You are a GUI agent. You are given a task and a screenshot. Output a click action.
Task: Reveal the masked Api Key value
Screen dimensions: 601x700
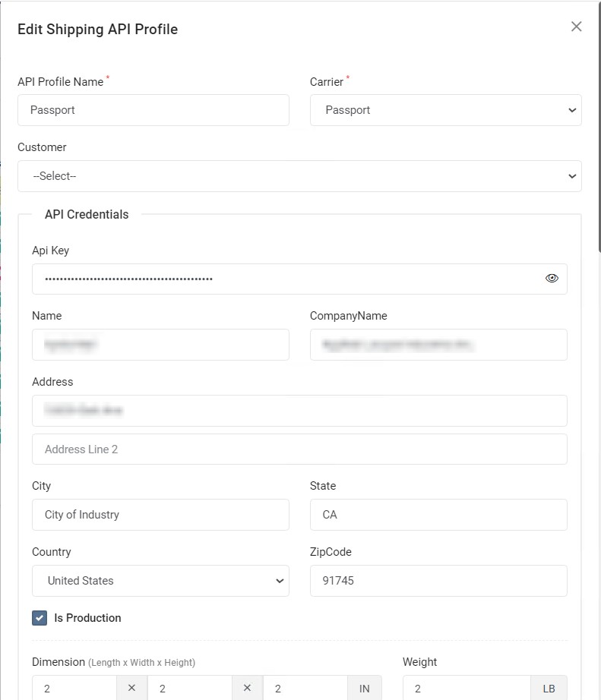pos(552,278)
